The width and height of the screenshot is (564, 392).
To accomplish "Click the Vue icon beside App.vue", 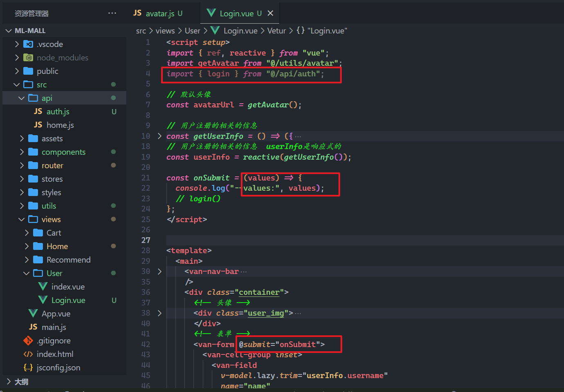I will point(33,314).
